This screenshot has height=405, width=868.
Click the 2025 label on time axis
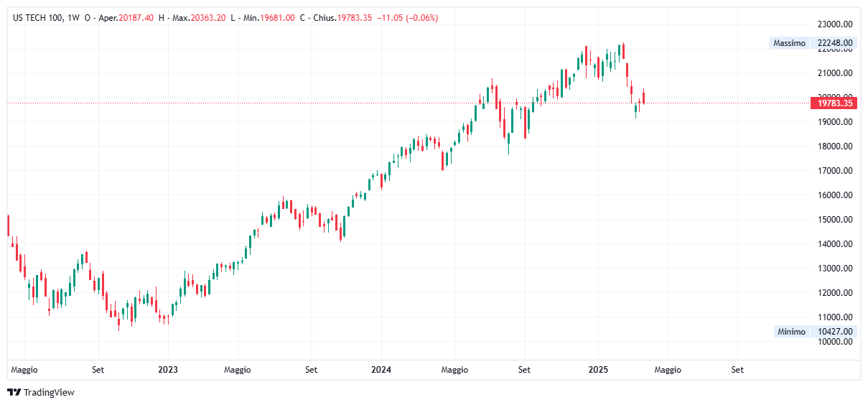coord(598,370)
